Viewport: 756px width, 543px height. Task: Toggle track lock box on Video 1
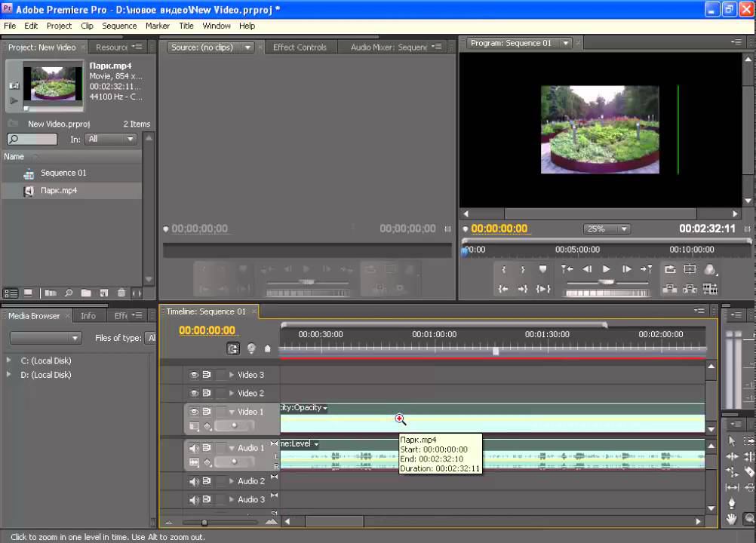click(x=220, y=412)
